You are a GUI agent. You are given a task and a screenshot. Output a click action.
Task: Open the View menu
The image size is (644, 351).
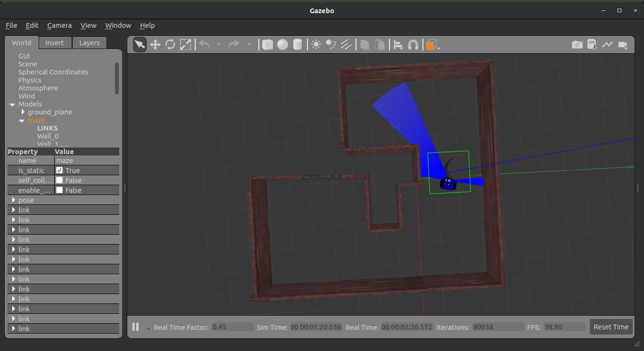point(88,25)
